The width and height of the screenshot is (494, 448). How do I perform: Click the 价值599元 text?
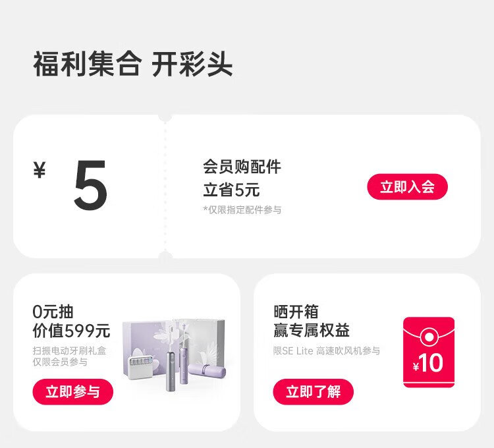71,331
